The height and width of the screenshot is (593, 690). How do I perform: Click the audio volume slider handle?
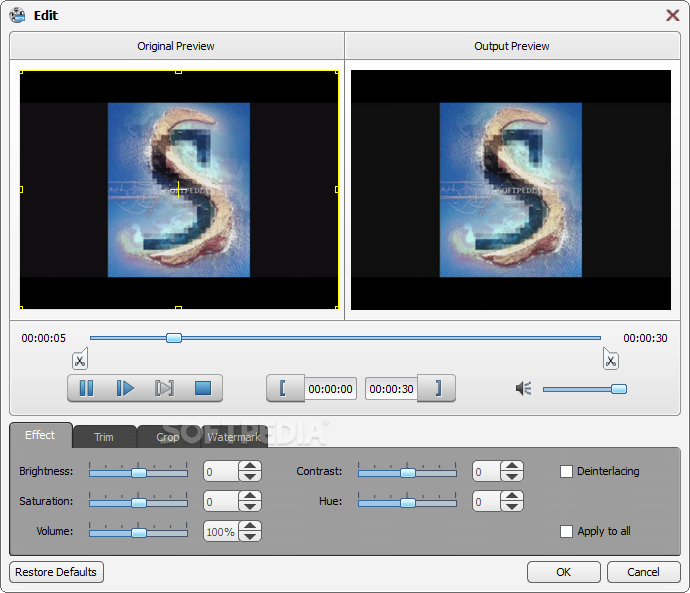click(x=619, y=389)
